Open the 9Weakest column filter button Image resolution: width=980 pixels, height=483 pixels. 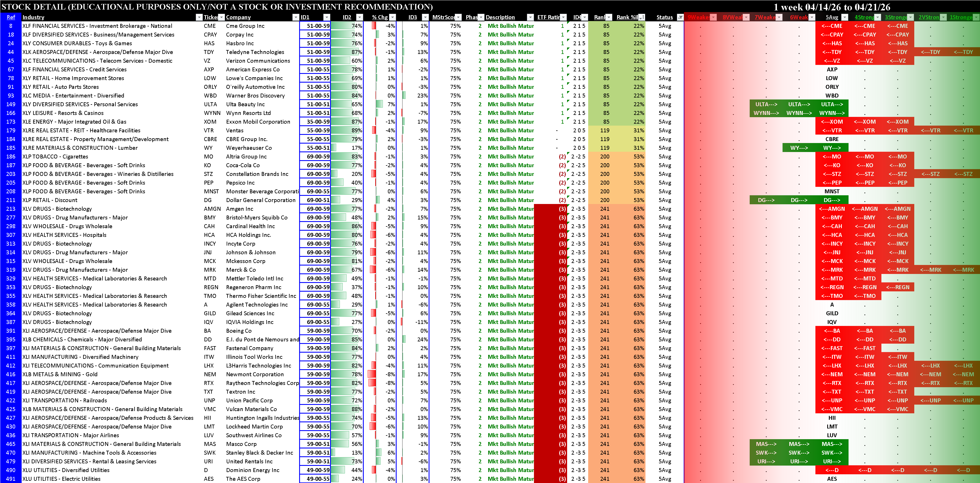(x=713, y=17)
